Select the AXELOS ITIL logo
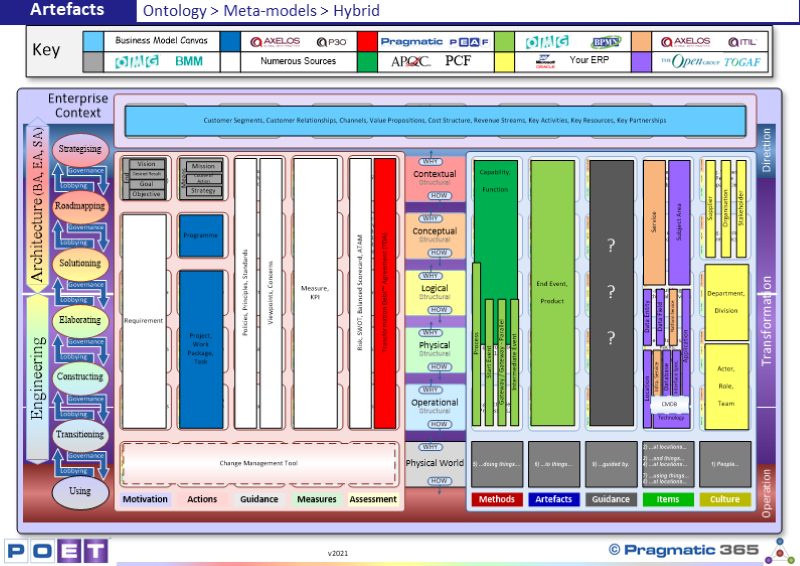 [710, 41]
